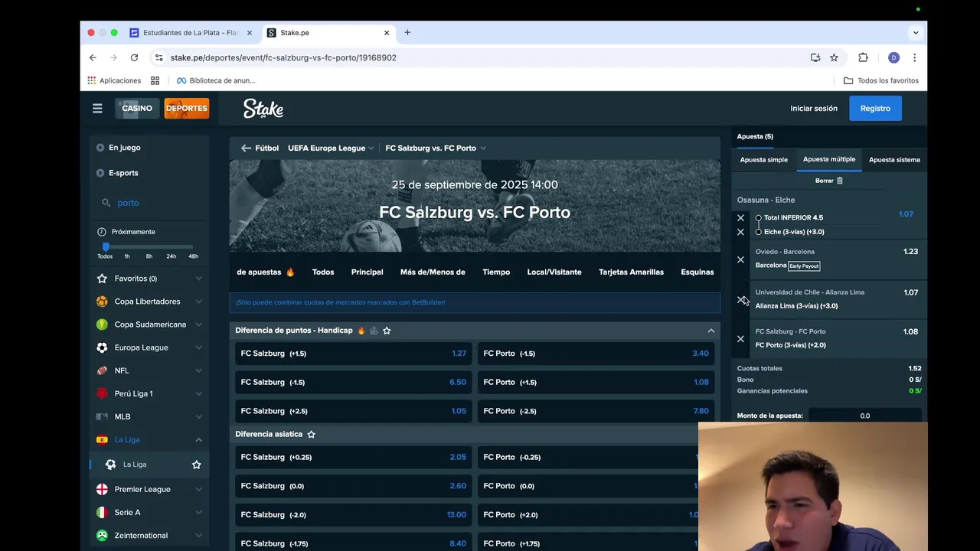The image size is (980, 551).
Task: Remove the FC Salzburg - FC Porto bet
Action: click(x=740, y=338)
